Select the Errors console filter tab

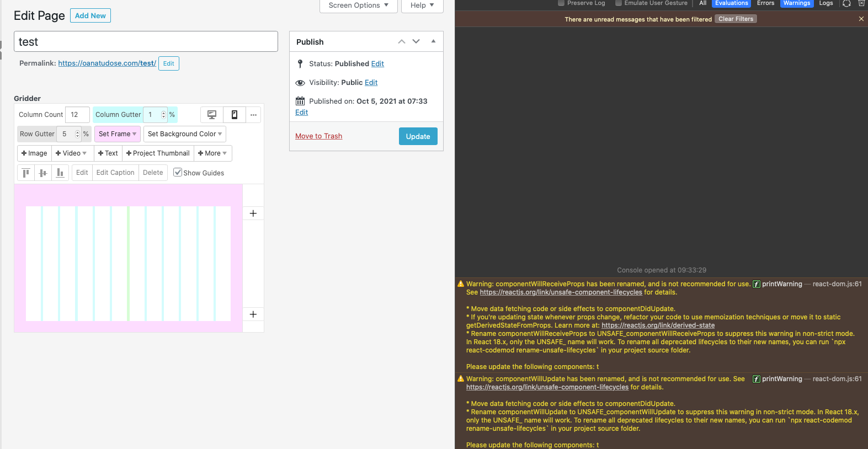point(765,3)
